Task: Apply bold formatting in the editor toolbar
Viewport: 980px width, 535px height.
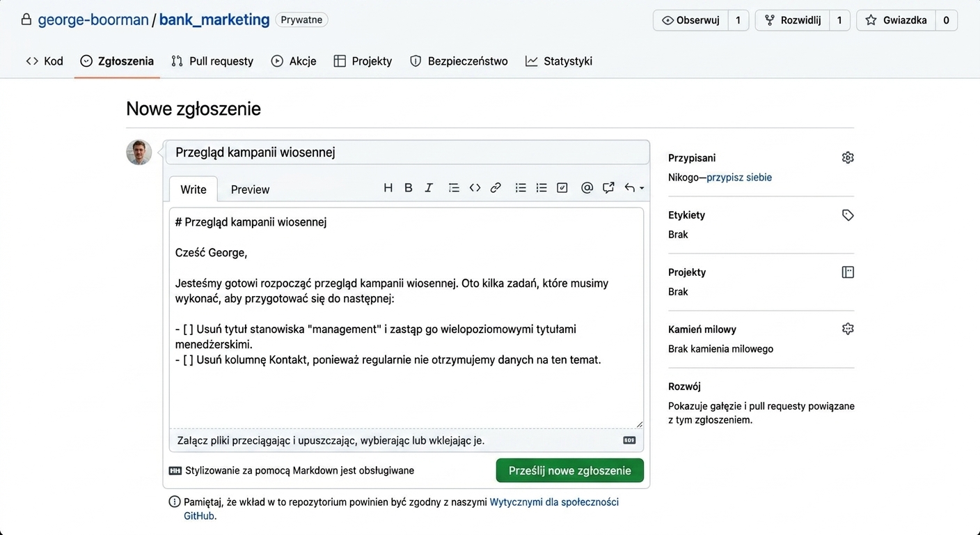Action: [409, 188]
